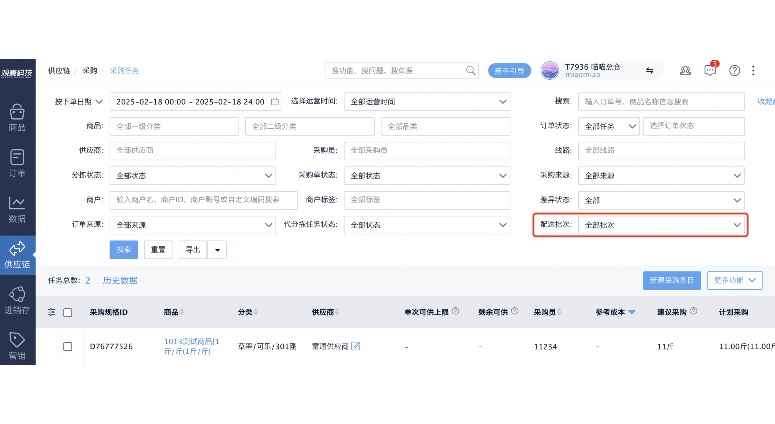
Task: Open the 按下单日期 date-type dropdown
Action: coord(78,101)
